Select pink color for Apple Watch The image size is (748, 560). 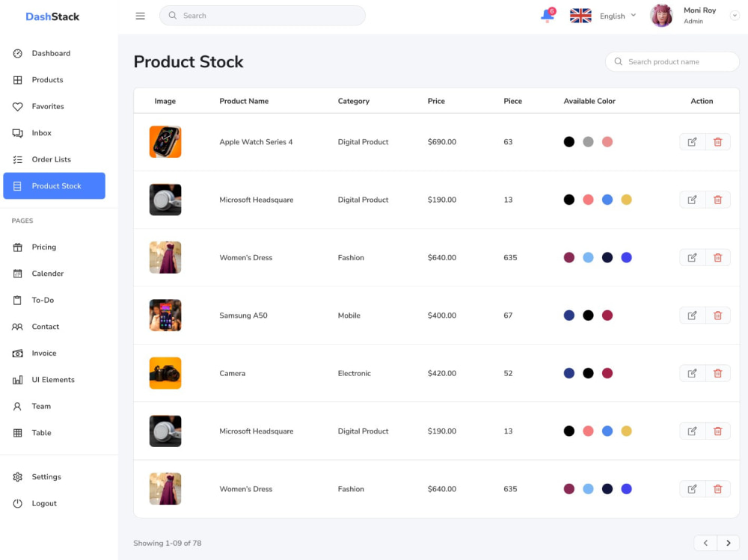coord(607,141)
